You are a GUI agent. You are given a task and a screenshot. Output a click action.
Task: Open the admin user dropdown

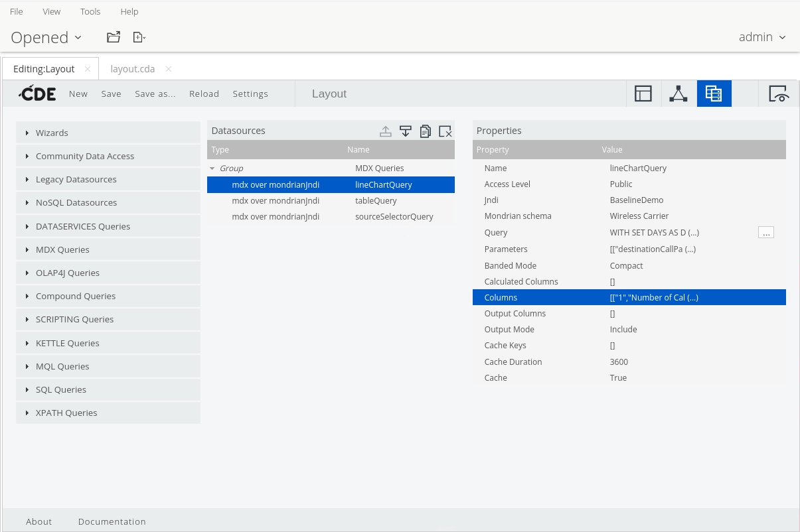pyautogui.click(x=762, y=37)
